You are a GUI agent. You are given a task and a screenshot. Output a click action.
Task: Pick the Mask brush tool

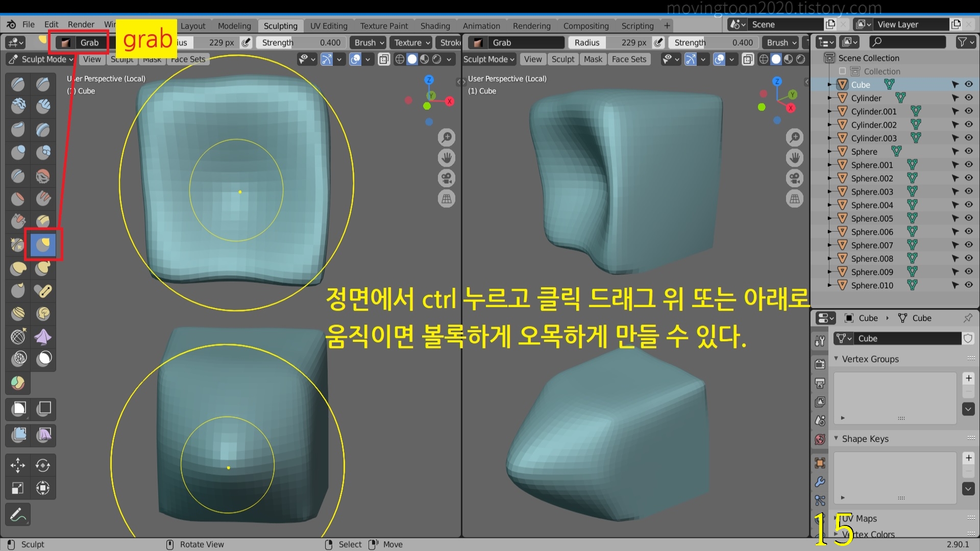click(43, 359)
